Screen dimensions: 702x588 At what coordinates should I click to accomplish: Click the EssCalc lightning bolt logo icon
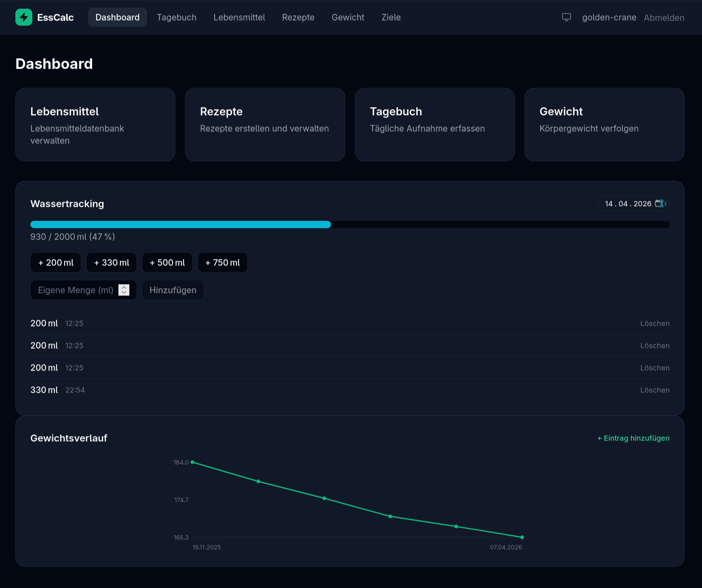pyautogui.click(x=24, y=17)
